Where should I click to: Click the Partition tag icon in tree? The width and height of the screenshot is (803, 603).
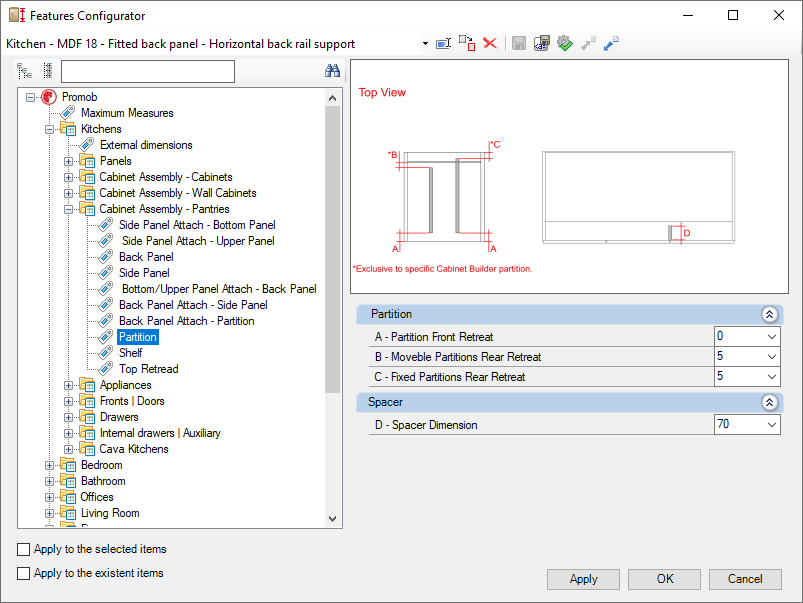(x=105, y=337)
